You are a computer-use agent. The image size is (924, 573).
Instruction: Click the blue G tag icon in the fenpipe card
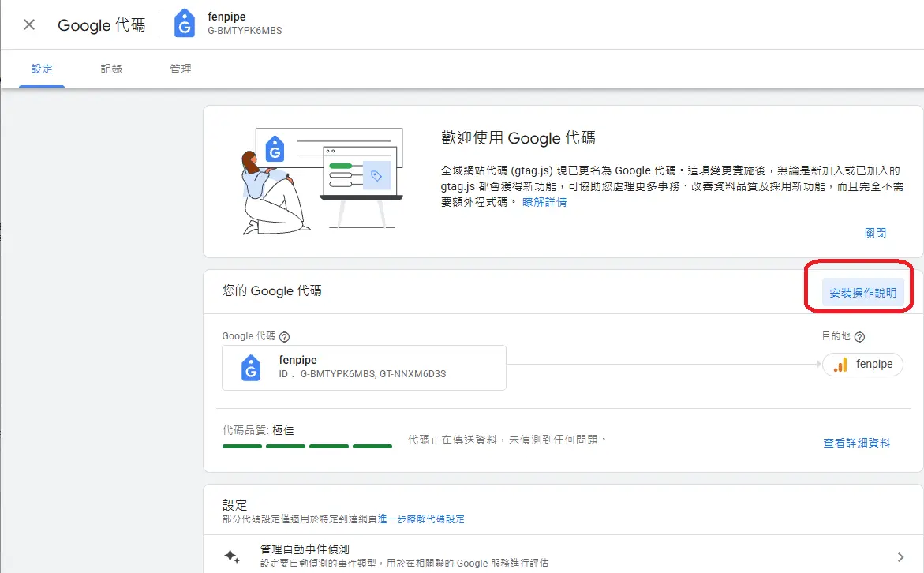(x=250, y=367)
